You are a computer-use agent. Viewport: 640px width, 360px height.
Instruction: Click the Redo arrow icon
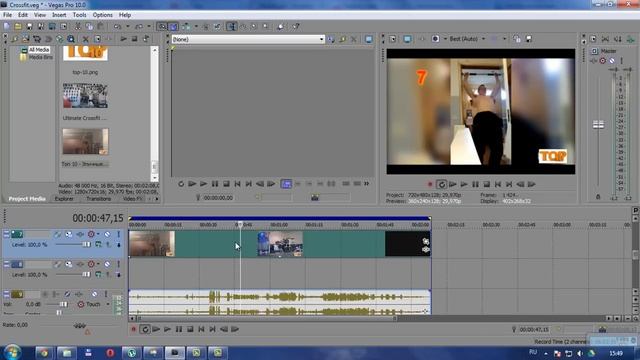pos(139,27)
